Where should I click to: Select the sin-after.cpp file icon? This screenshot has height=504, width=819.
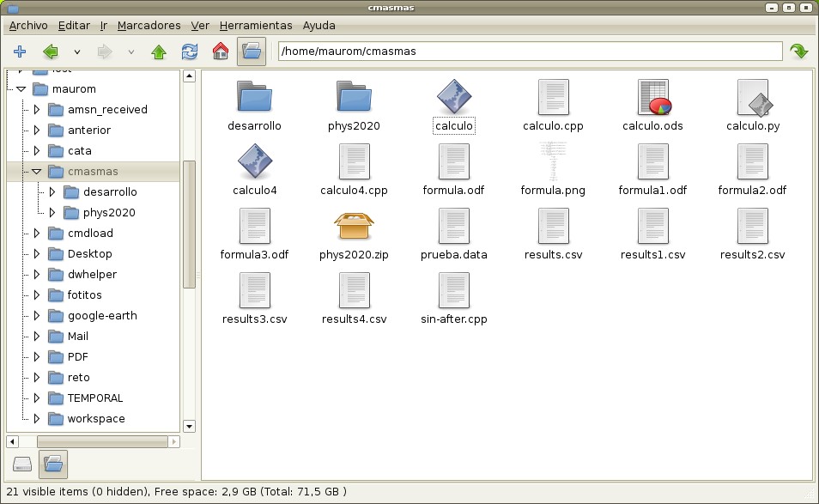coord(454,290)
